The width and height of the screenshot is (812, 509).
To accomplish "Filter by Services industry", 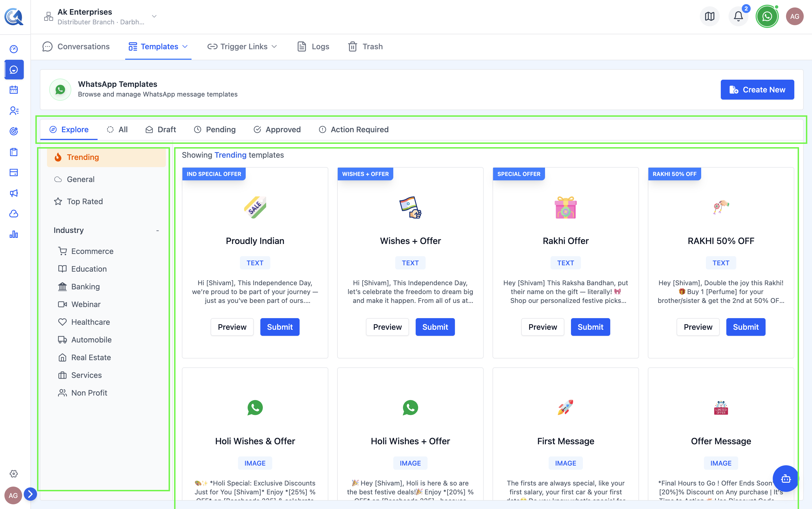I will pyautogui.click(x=80, y=375).
